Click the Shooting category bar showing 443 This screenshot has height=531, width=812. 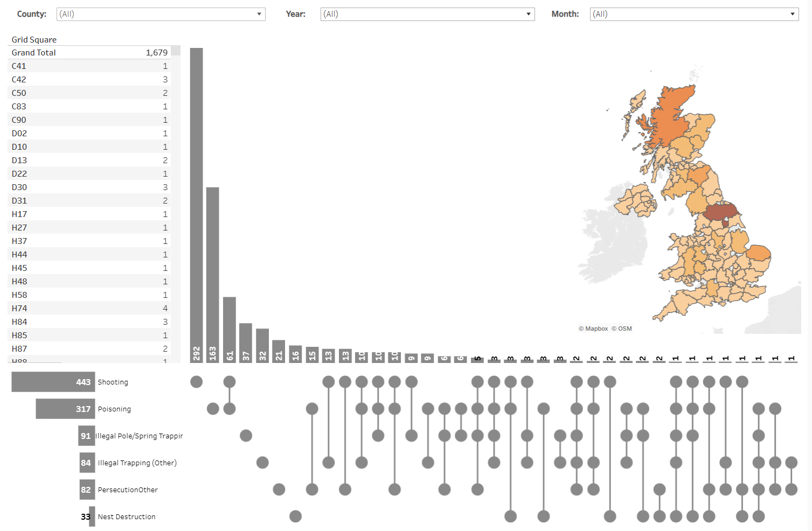point(53,382)
